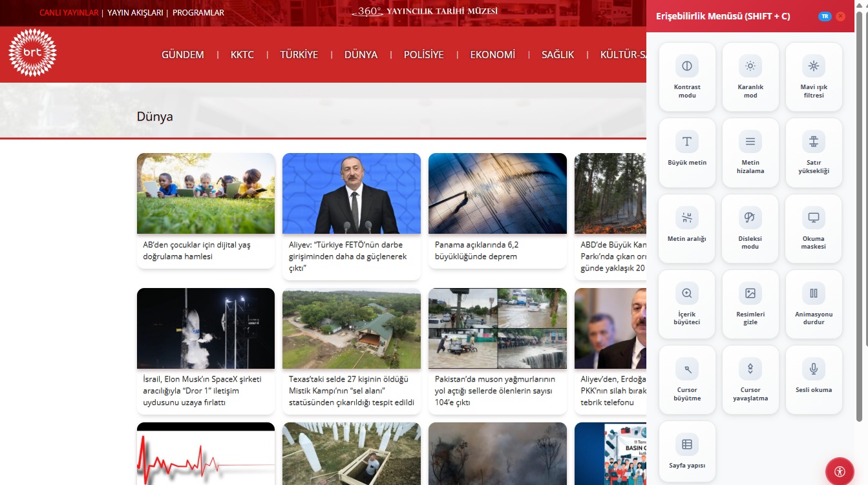The width and height of the screenshot is (868, 485).
Task: Select the Metin hizalama icon
Action: pyautogui.click(x=750, y=142)
